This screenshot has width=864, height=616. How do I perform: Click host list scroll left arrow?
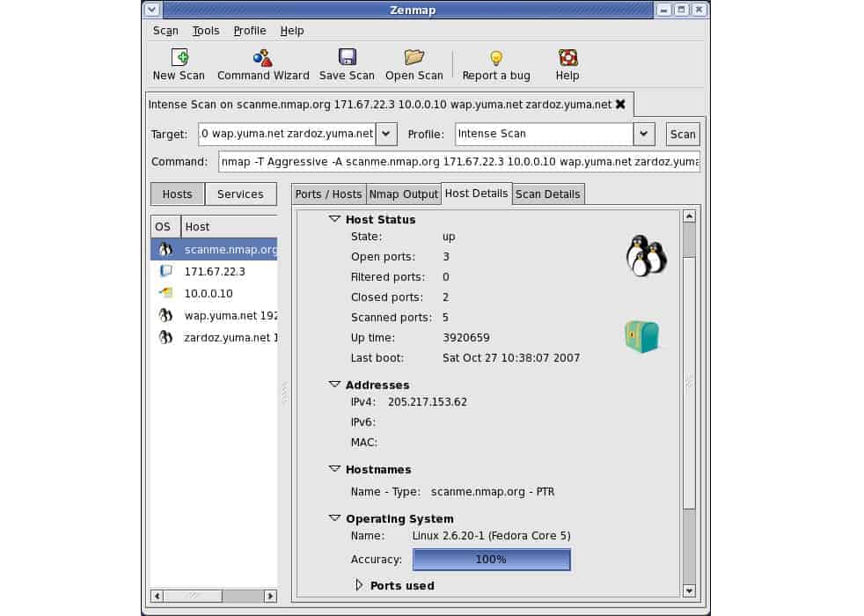click(x=157, y=596)
